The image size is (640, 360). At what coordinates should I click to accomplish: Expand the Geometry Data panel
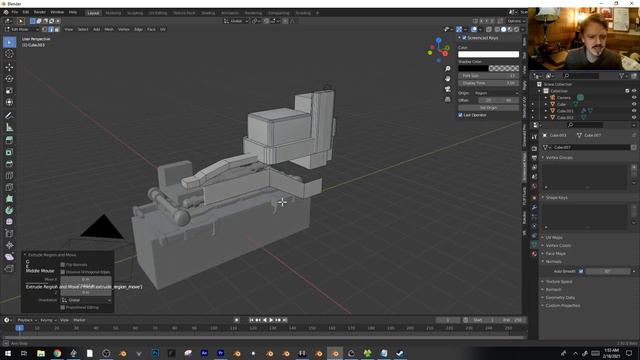(x=560, y=298)
